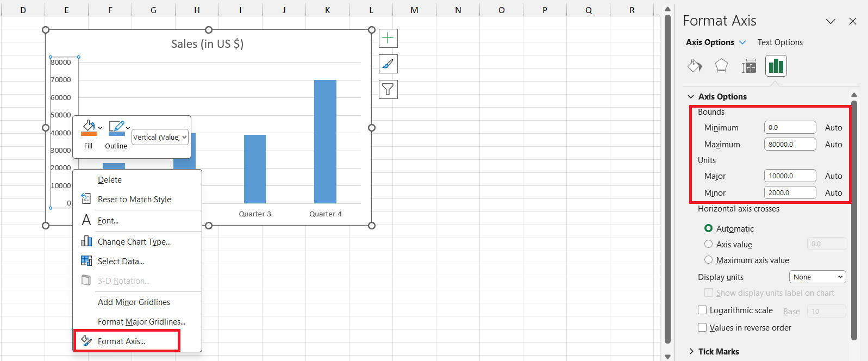
Task: Click the chart title Sales (in US $)
Action: (207, 44)
